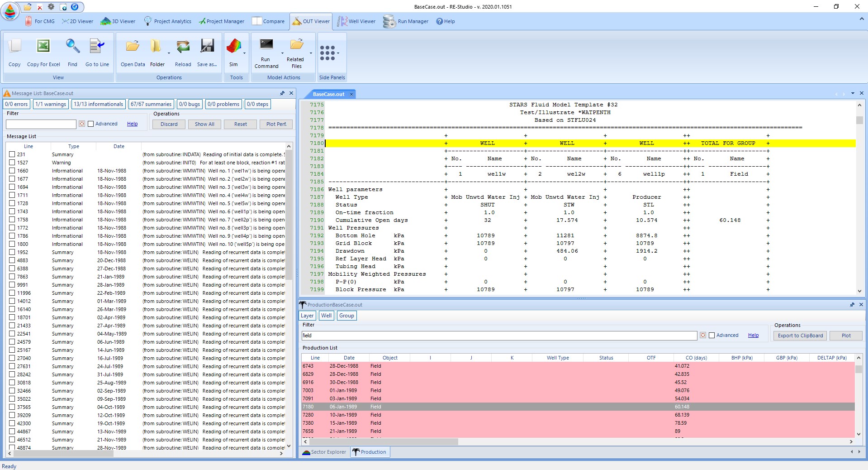Image resolution: width=868 pixels, height=470 pixels.
Task: Click the Plot Perf. button
Action: [276, 124]
